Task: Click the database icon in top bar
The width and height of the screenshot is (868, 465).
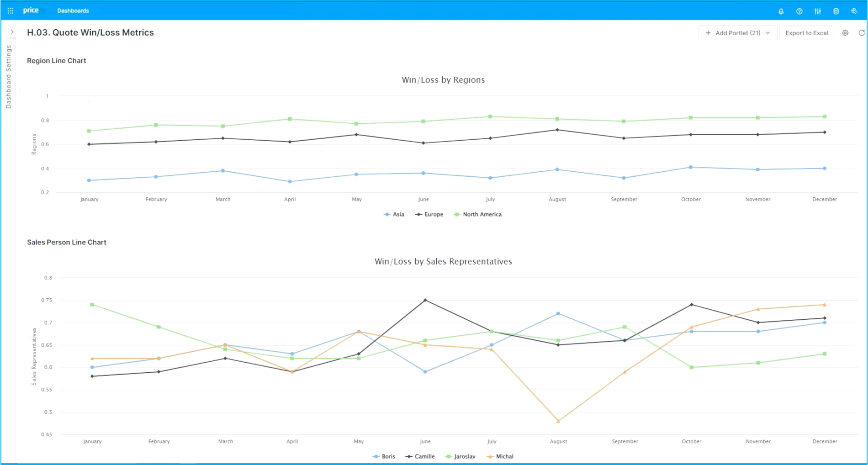Action: [836, 11]
